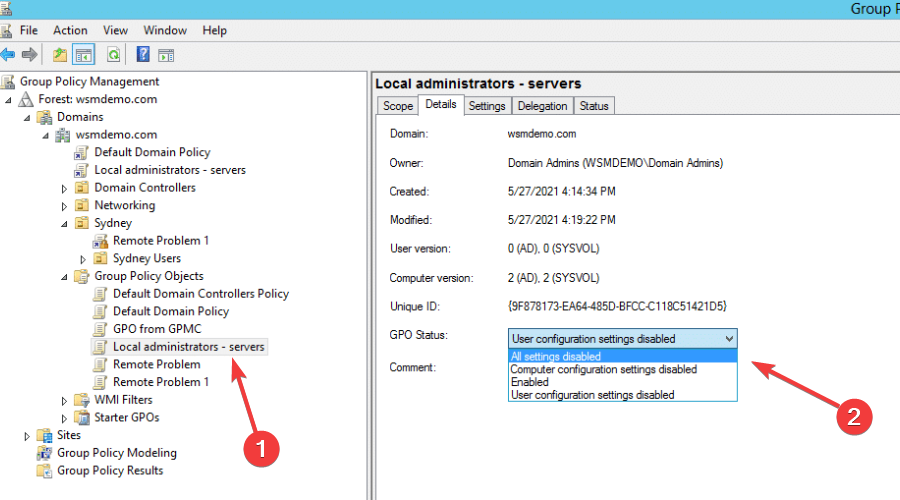Click the Default Domain Policy link icon
This screenshot has width=900, height=500.
81,153
